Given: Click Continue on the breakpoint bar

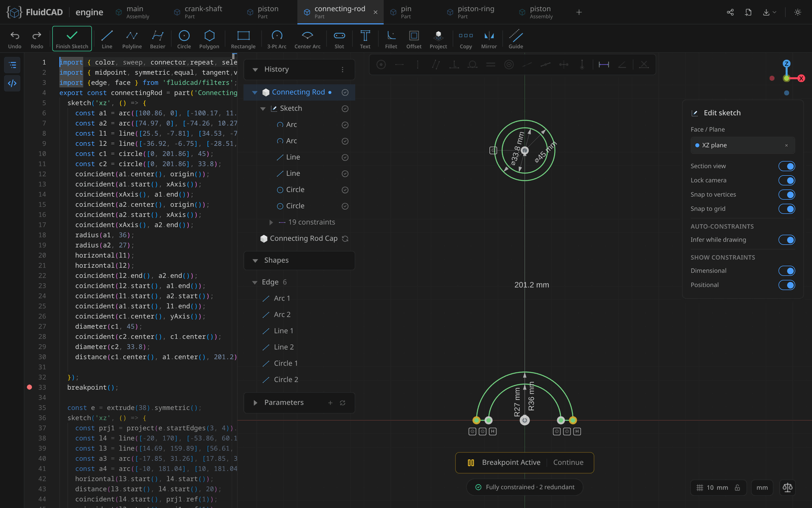Looking at the screenshot, I should tap(568, 463).
